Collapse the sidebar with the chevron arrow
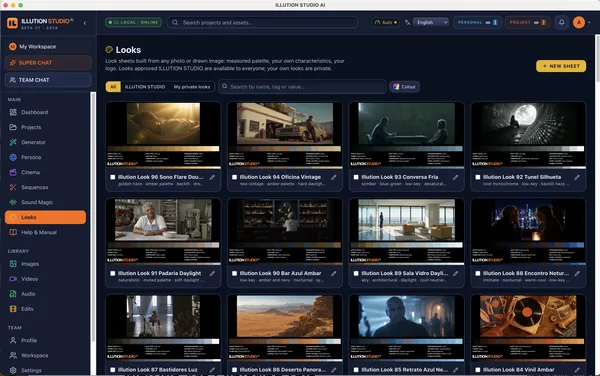600x376 pixels. tap(85, 23)
